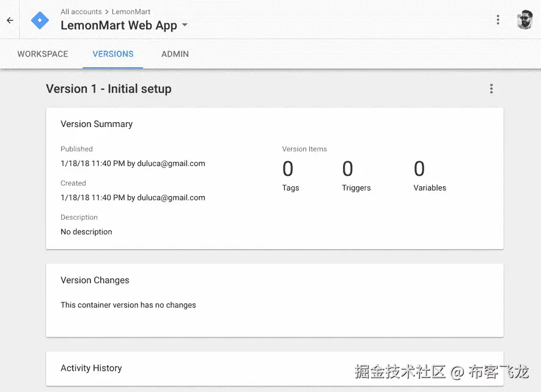This screenshot has height=392, width=541.
Task: Click the 'LemonMart Web App' container name
Action: coord(119,25)
